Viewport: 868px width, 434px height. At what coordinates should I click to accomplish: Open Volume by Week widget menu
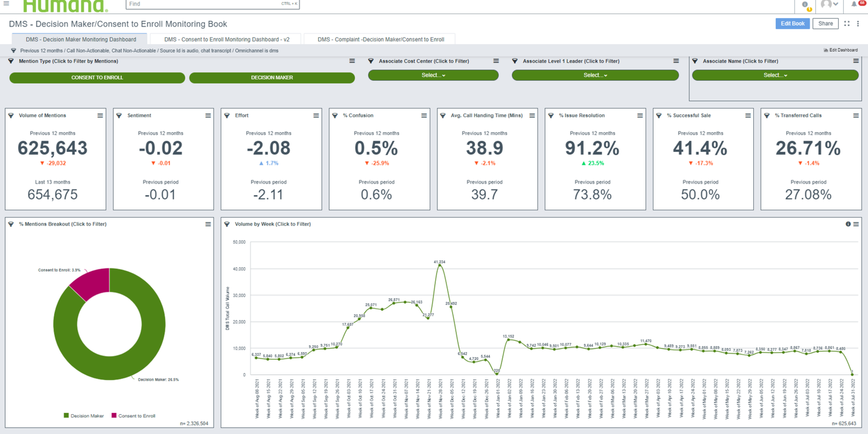[x=856, y=224]
